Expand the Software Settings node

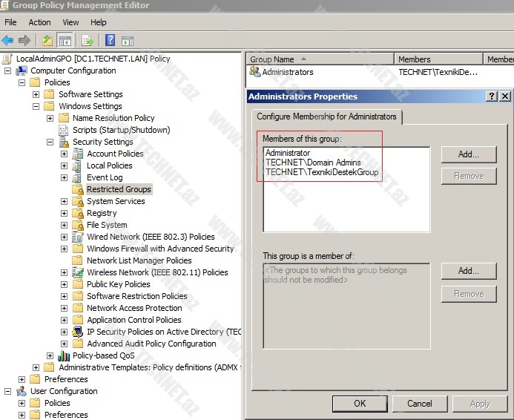pyautogui.click(x=36, y=94)
